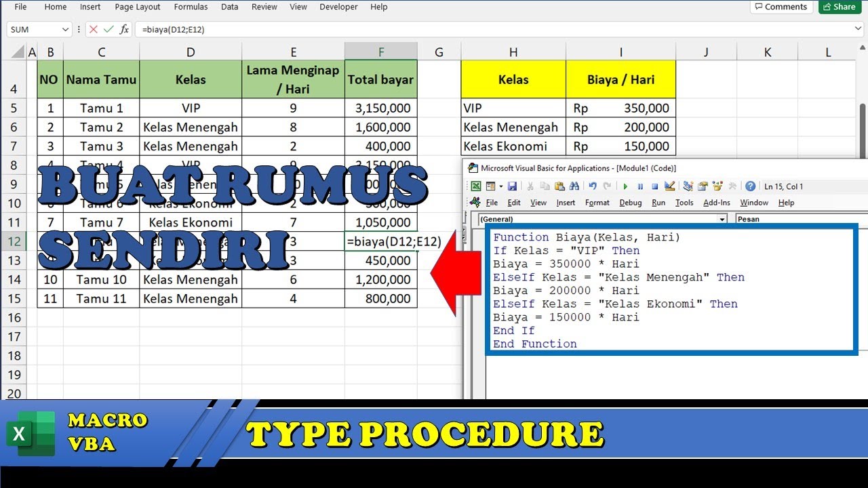The height and width of the screenshot is (488, 868).
Task: Click the Copy icon in VBA toolbar
Action: pyautogui.click(x=545, y=186)
